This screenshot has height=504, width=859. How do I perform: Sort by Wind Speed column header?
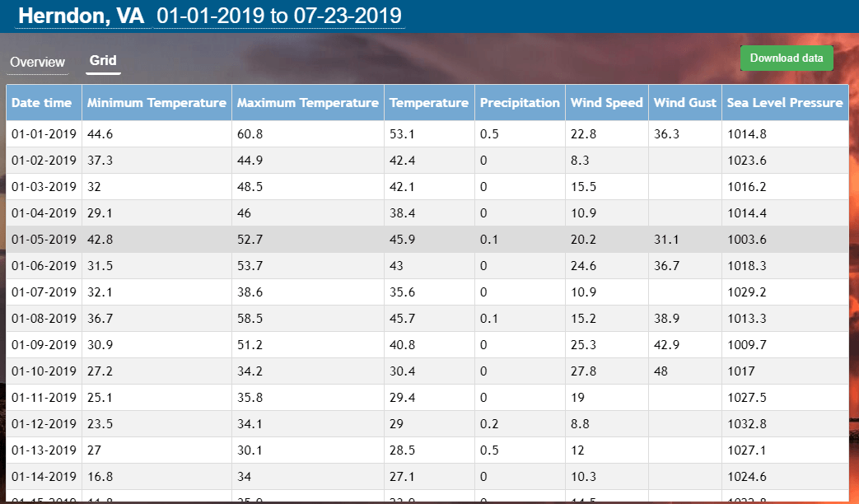[606, 102]
